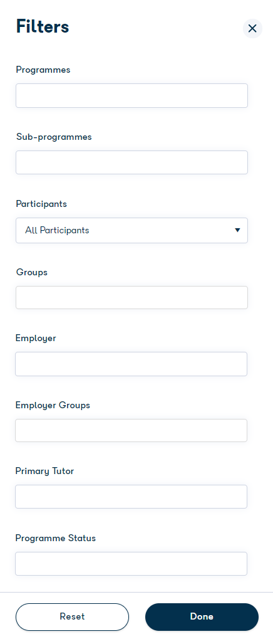Screen dimensions: 273x644
Task: Click the Participants label
Action: (x=41, y=204)
